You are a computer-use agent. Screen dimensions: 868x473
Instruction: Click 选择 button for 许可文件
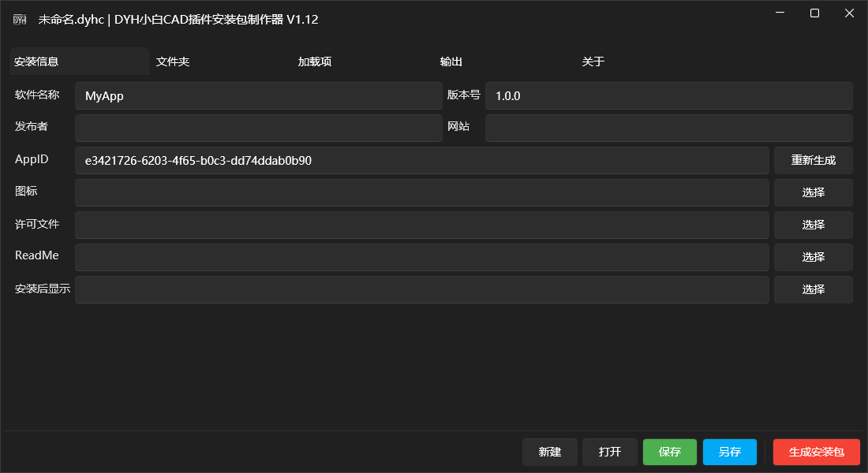[813, 225]
